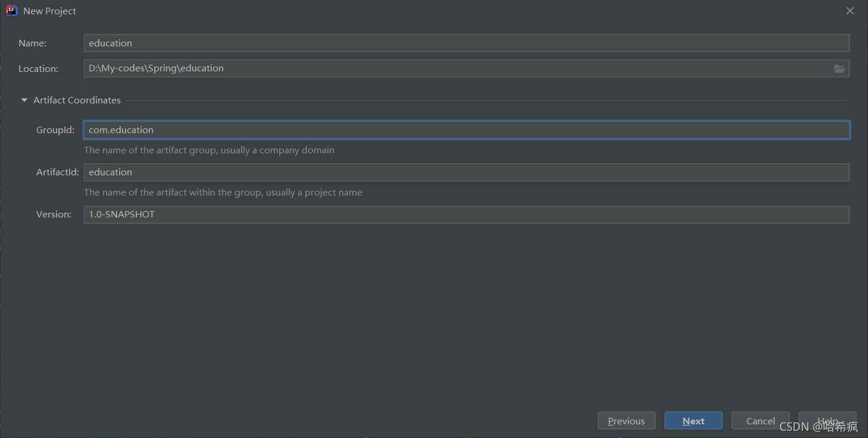Screen dimensions: 868x438
Task: Close the New Project window
Action: pyautogui.click(x=850, y=11)
